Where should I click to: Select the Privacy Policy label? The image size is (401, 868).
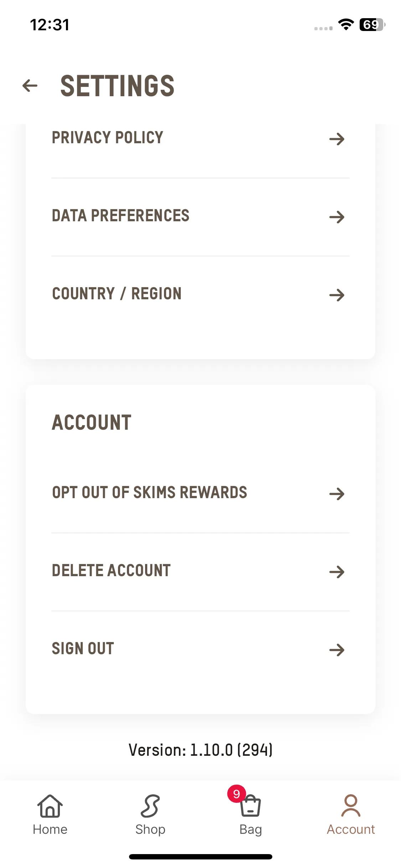pyautogui.click(x=107, y=138)
